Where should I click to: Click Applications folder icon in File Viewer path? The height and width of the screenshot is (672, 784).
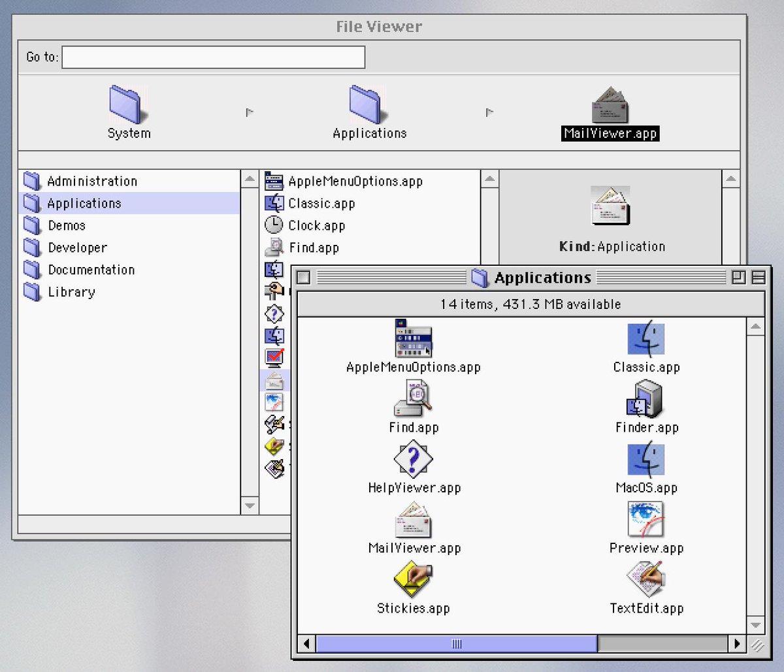[x=369, y=104]
